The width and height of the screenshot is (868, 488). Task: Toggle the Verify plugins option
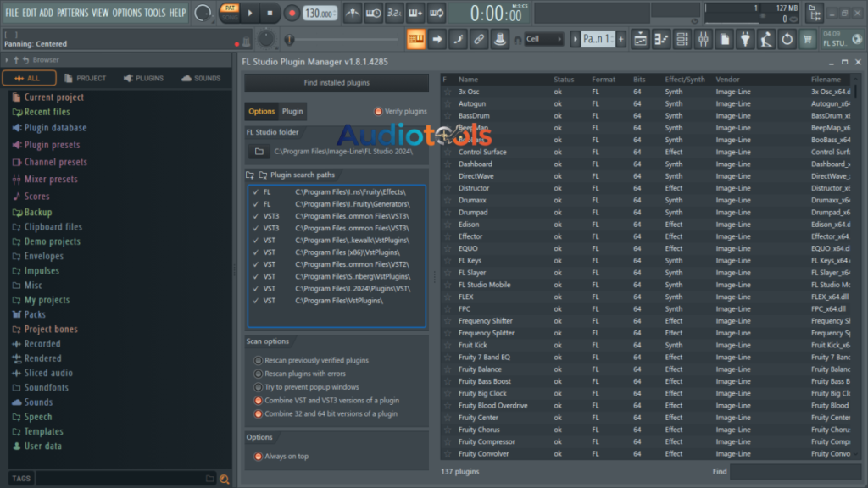[x=378, y=112]
